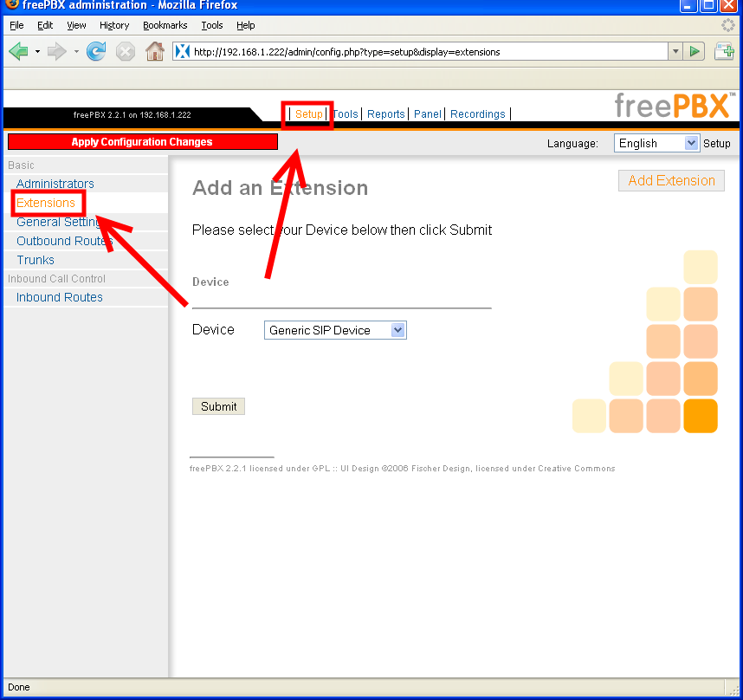
Task: Open Trunks in the sidebar
Action: (36, 260)
